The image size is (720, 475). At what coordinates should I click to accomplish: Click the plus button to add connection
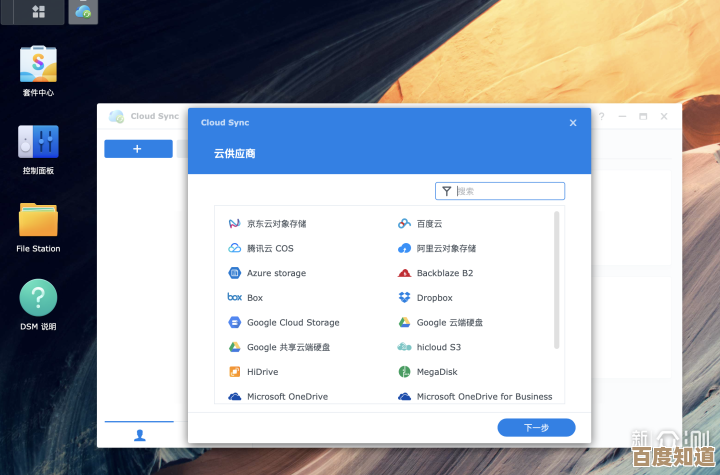click(138, 148)
